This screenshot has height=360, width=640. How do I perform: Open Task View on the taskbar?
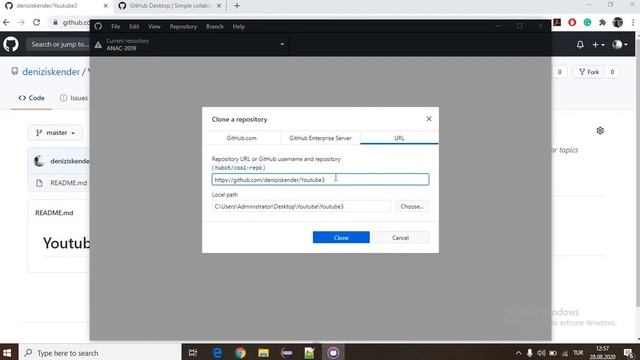point(193,353)
